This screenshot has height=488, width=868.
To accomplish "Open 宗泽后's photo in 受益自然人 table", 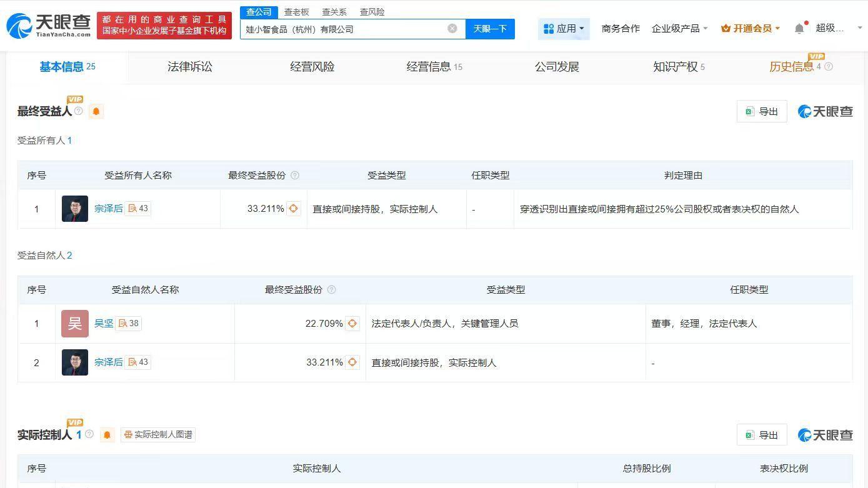I will [x=75, y=362].
